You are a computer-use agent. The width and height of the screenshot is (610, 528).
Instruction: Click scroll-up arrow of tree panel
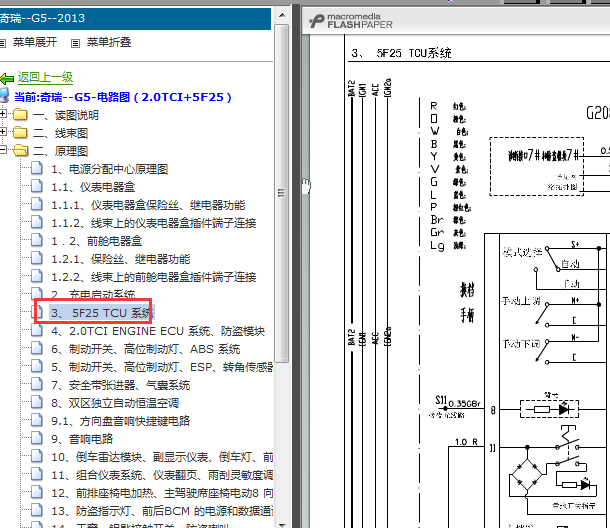pyautogui.click(x=282, y=16)
